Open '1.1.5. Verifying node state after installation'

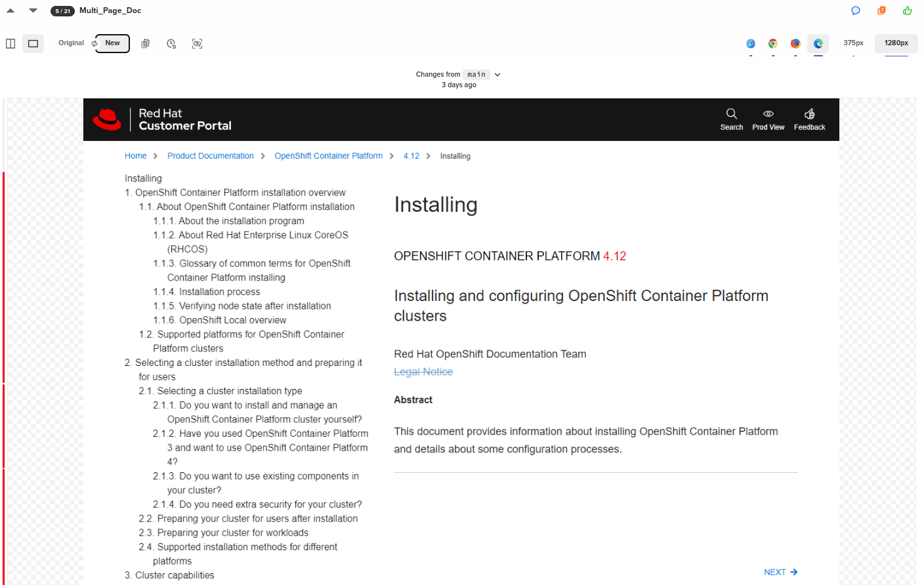coord(242,306)
